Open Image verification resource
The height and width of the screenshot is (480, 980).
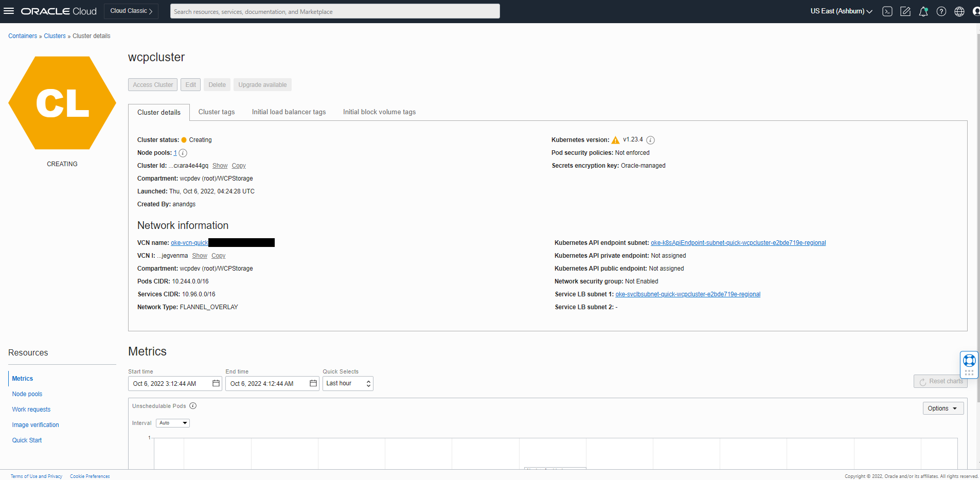[x=35, y=425]
